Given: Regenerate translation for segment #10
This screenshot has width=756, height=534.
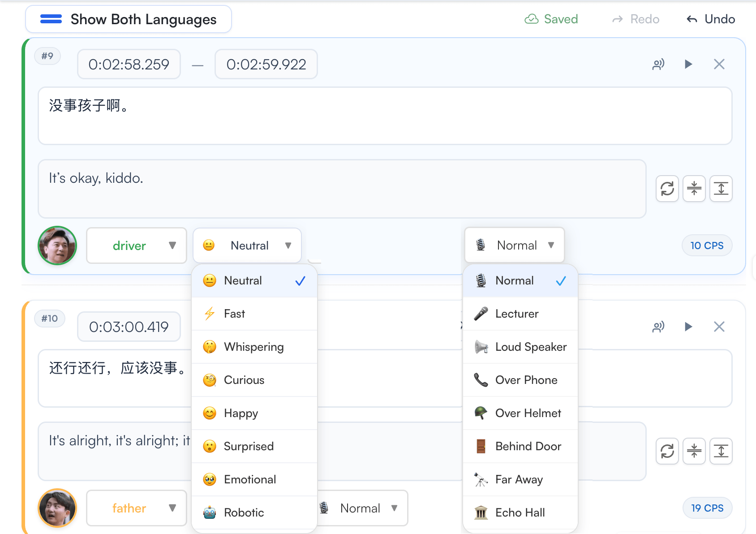Looking at the screenshot, I should pyautogui.click(x=667, y=451).
